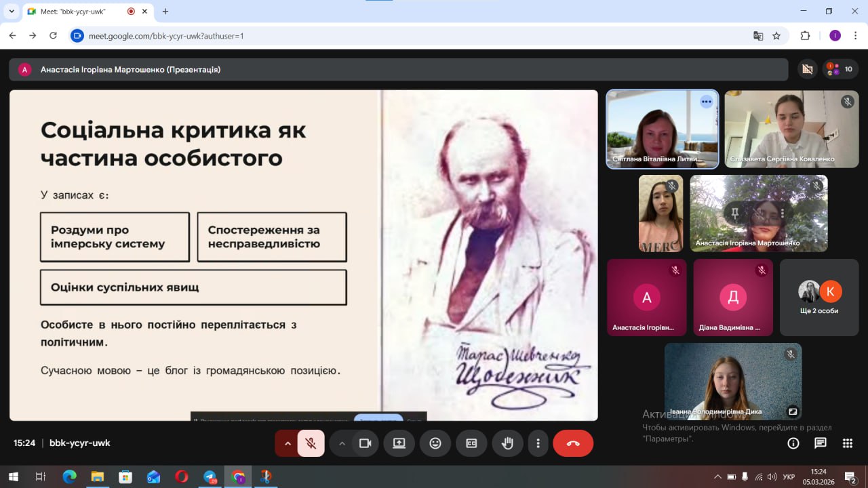Open Microsoft Store from the taskbar
The width and height of the screenshot is (868, 488).
[x=125, y=477]
